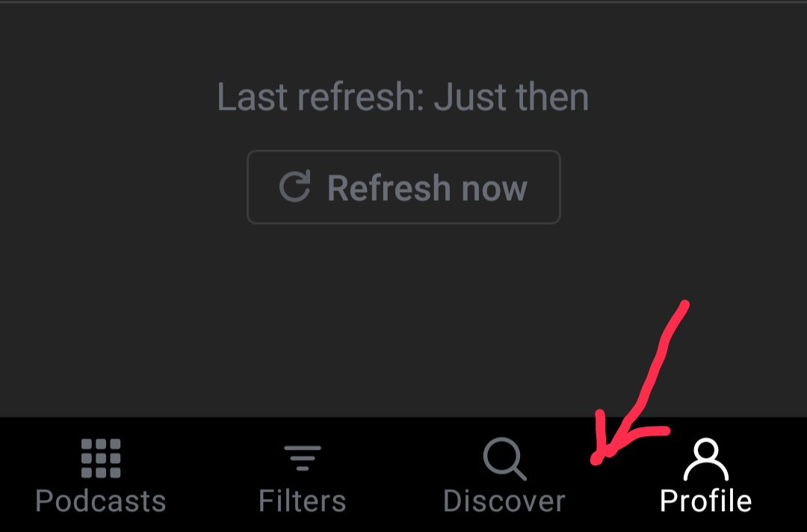Click the Refresh now button
Screen dimensions: 807x532
point(403,187)
